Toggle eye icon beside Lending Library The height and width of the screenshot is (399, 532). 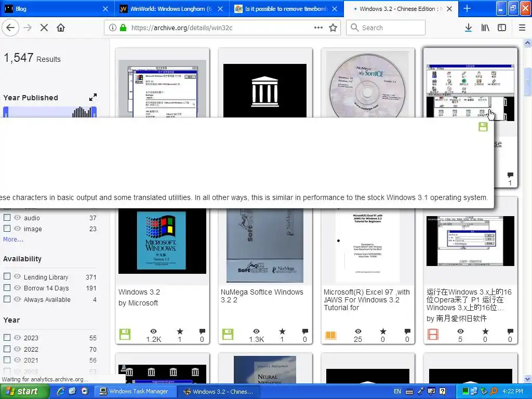coord(17,276)
